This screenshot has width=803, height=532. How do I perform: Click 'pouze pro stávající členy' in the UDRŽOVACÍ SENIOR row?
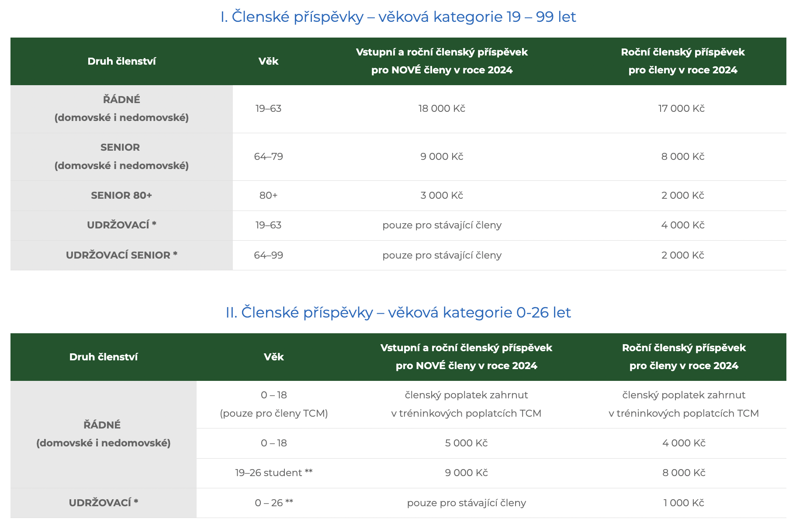[x=442, y=255]
